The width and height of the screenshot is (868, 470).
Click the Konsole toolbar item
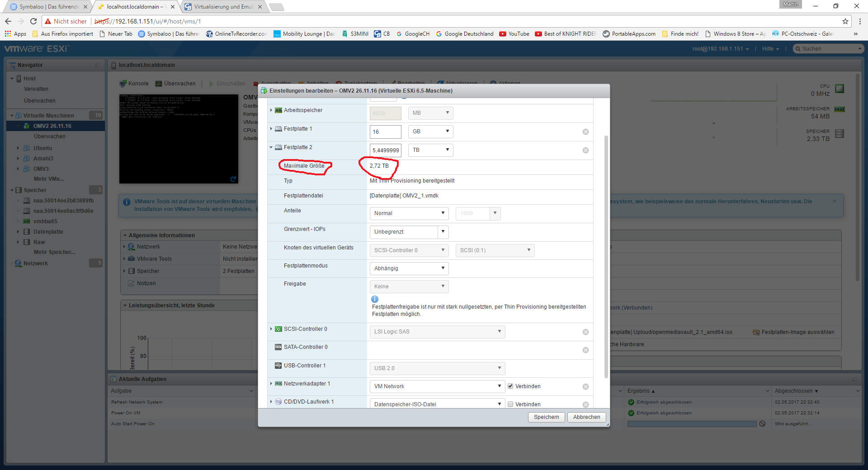coord(134,84)
